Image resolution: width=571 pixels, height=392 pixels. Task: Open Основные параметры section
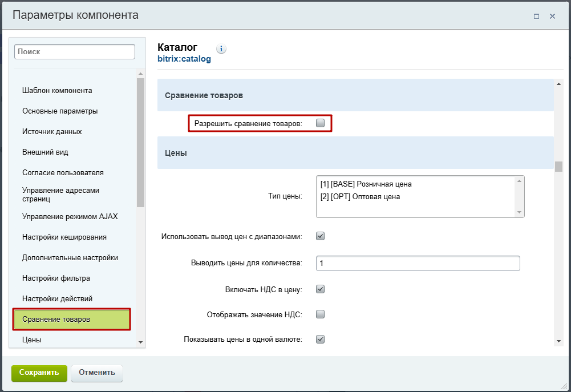(60, 111)
